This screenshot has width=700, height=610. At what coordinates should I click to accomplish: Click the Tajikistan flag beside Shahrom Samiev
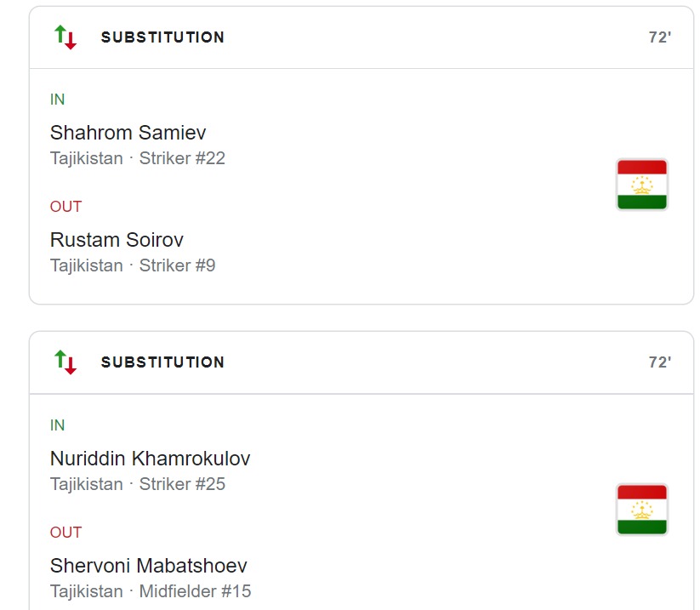point(641,185)
